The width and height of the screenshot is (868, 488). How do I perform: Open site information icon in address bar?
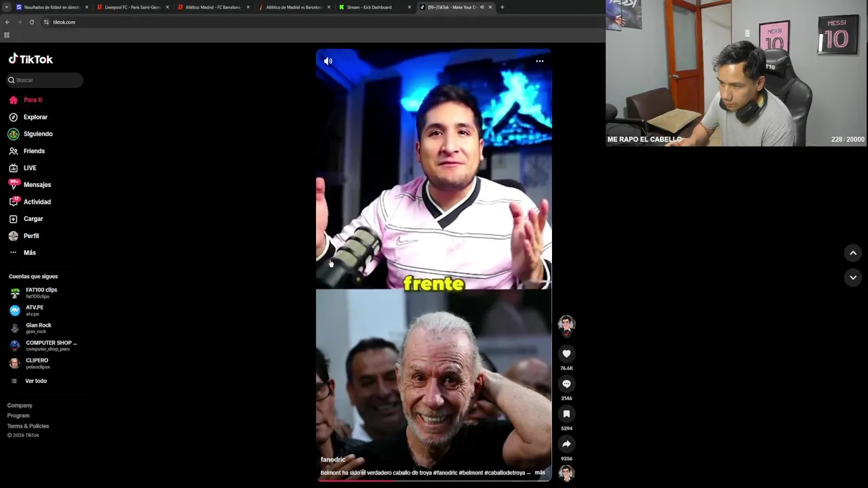[46, 22]
